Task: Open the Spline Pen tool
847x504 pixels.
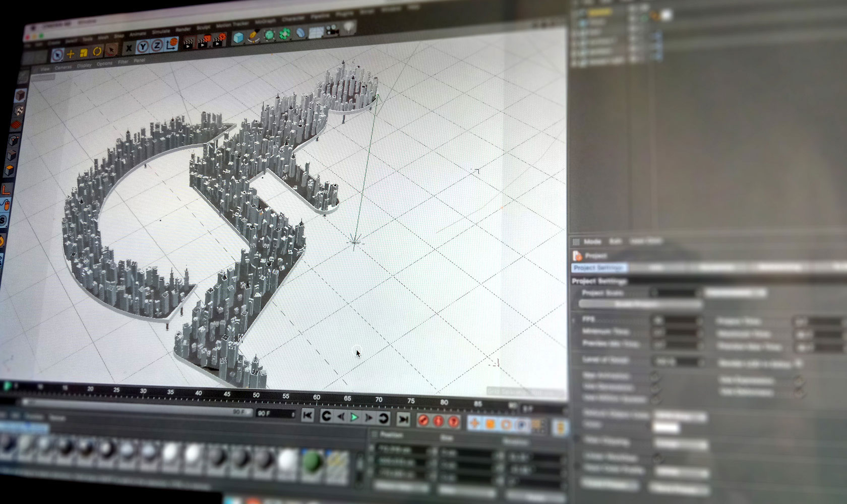Action: (x=254, y=36)
